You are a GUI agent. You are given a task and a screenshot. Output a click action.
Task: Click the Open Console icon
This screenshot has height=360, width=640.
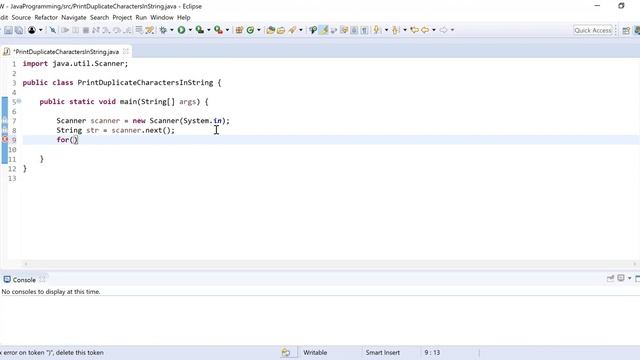[621, 278]
